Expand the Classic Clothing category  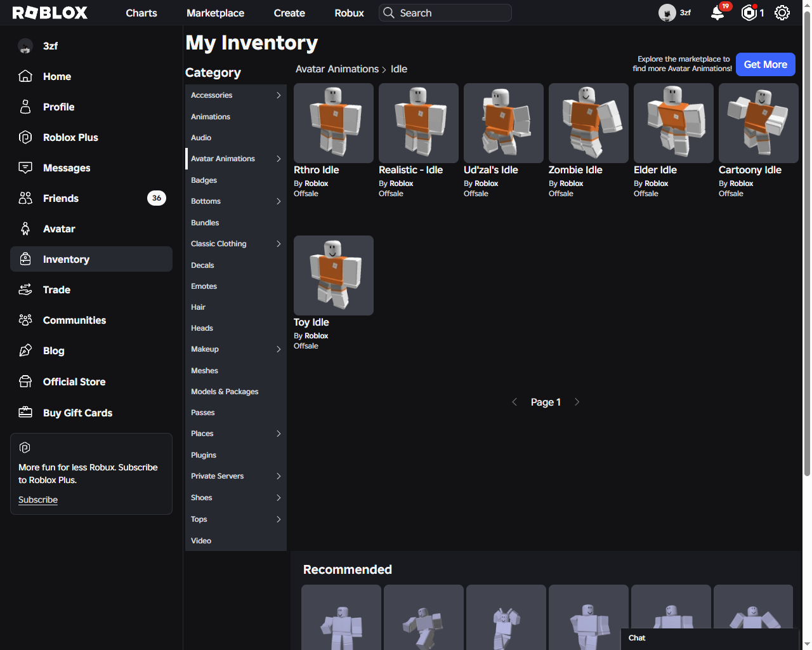click(x=278, y=244)
